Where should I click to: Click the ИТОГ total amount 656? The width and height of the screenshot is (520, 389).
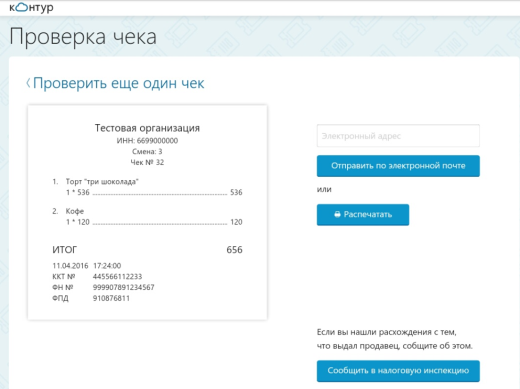[x=234, y=250]
